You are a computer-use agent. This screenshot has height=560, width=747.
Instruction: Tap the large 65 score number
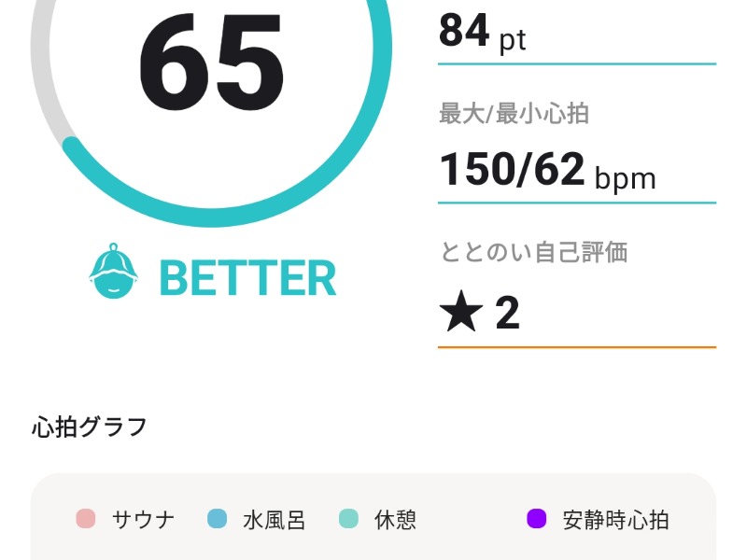tap(212, 62)
